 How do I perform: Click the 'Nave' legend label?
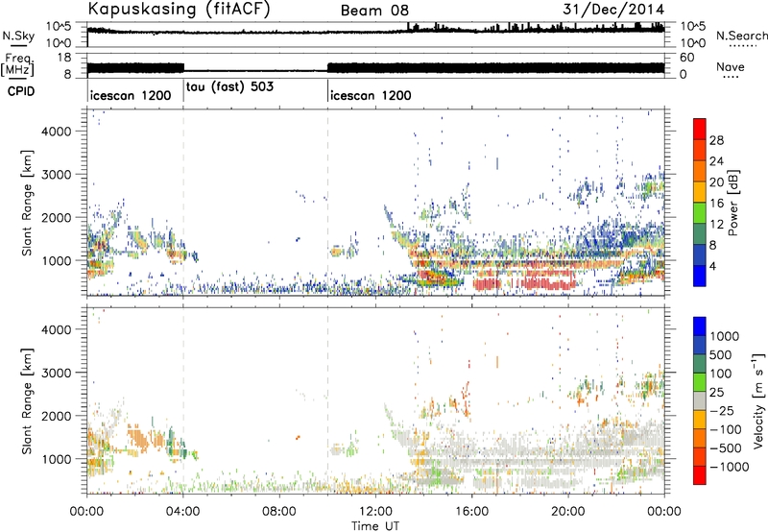pos(731,66)
